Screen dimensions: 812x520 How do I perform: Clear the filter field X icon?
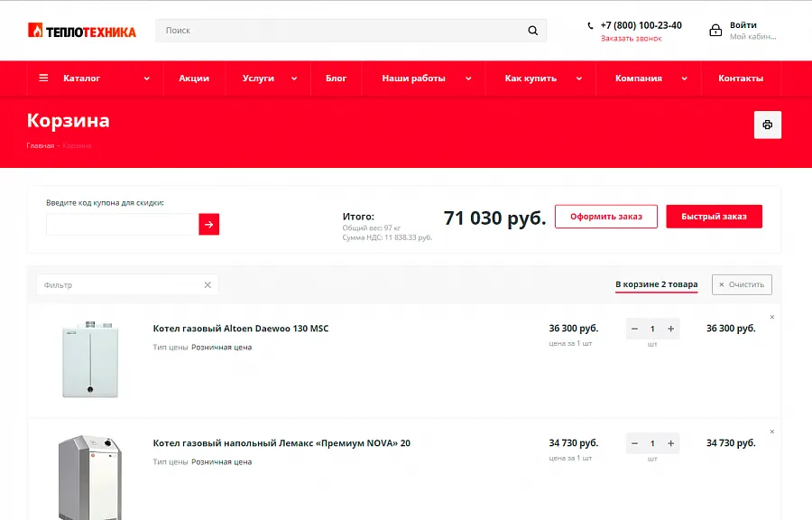[208, 285]
